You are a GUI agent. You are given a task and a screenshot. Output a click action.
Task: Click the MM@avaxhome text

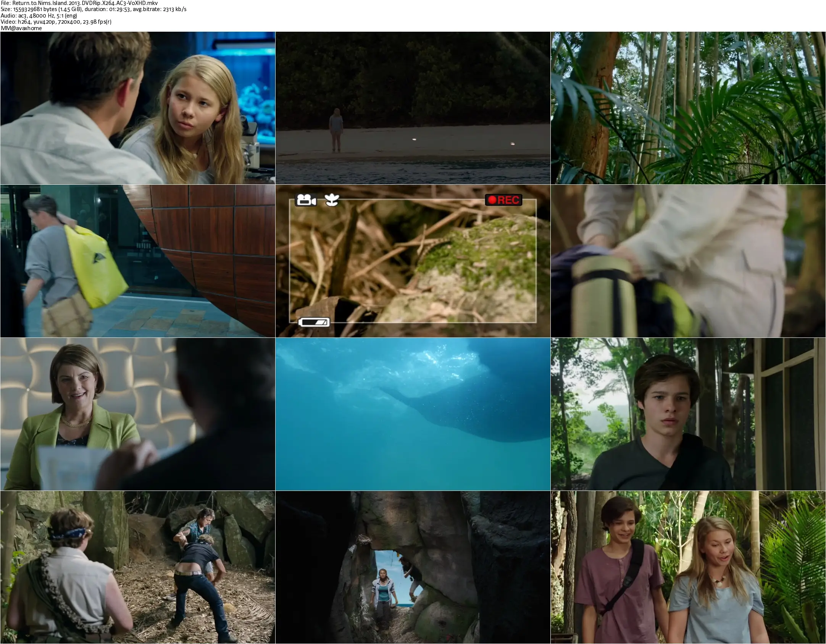pos(21,28)
